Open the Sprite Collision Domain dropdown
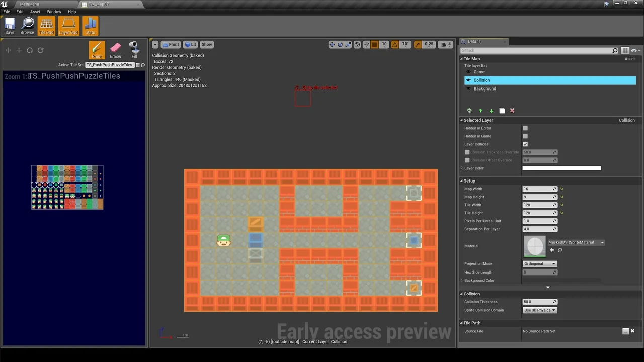This screenshot has width=644, height=362. (540, 310)
